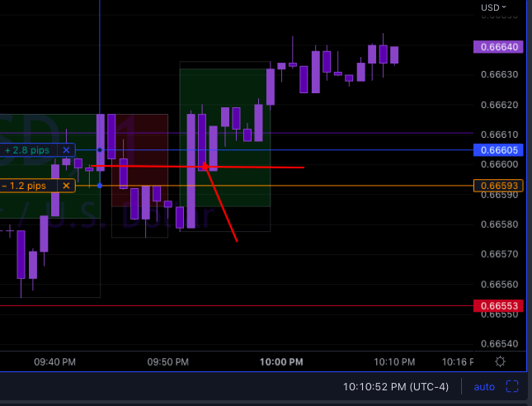The image size is (532, 406).
Task: Click the 0.66640 current price label
Action: (x=498, y=47)
